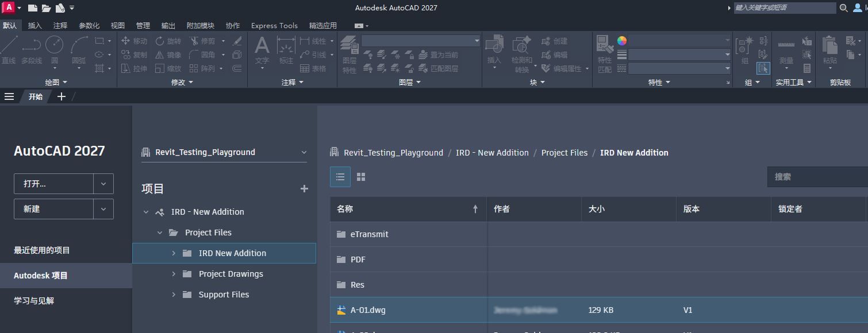This screenshot has height=333, width=868.
Task: Click the 新建 (New) button
Action: tap(53, 209)
